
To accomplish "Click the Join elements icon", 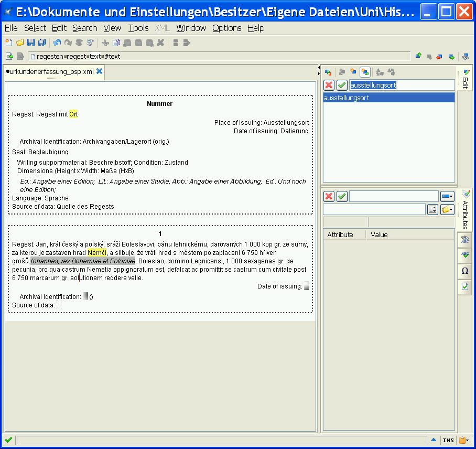I will click(x=187, y=42).
